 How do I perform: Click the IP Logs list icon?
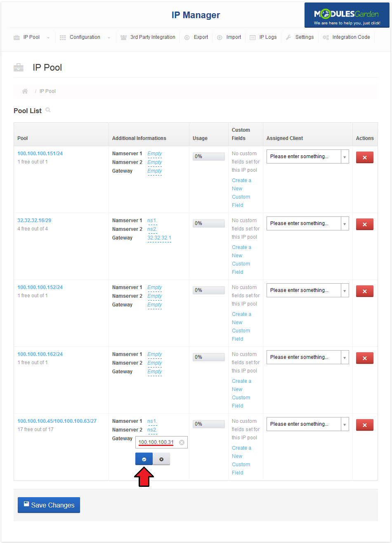click(x=253, y=38)
